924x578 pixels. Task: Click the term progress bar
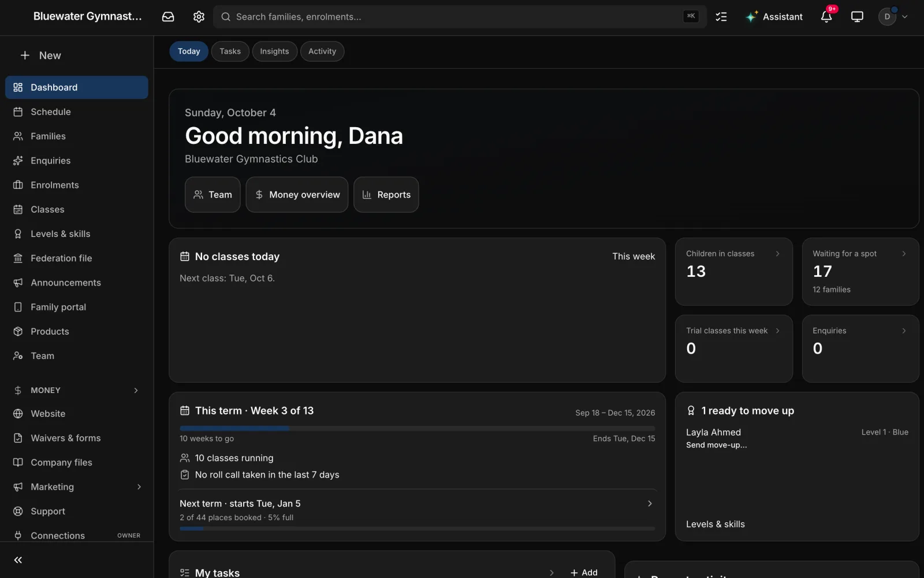pyautogui.click(x=417, y=428)
